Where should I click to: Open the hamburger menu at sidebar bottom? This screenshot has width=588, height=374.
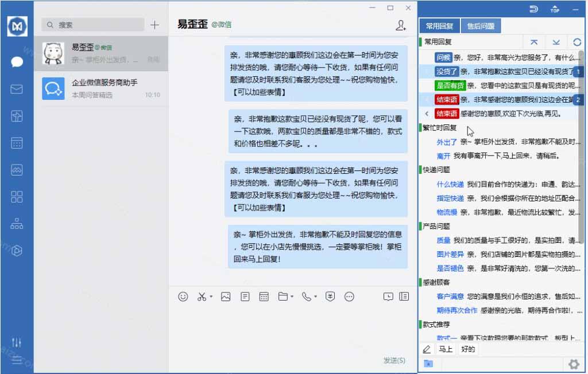click(17, 360)
